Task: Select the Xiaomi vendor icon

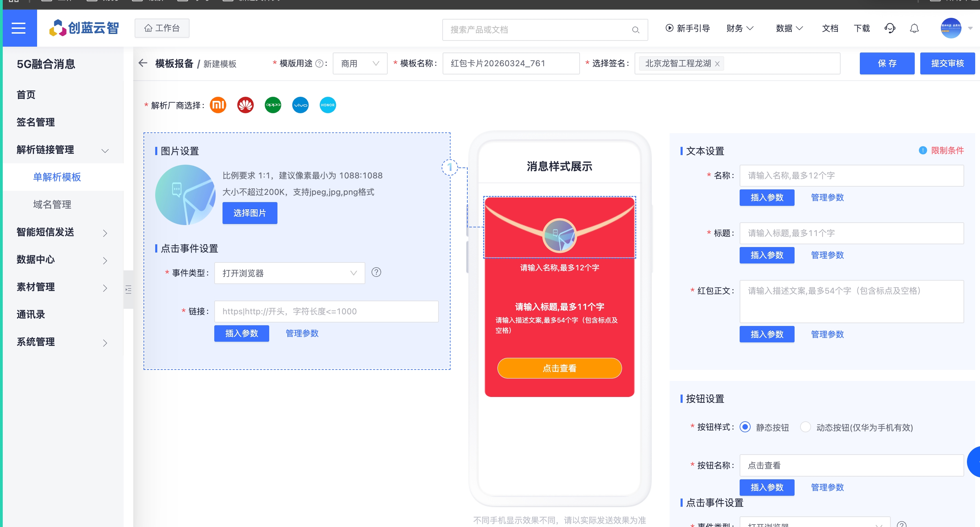Action: click(218, 105)
